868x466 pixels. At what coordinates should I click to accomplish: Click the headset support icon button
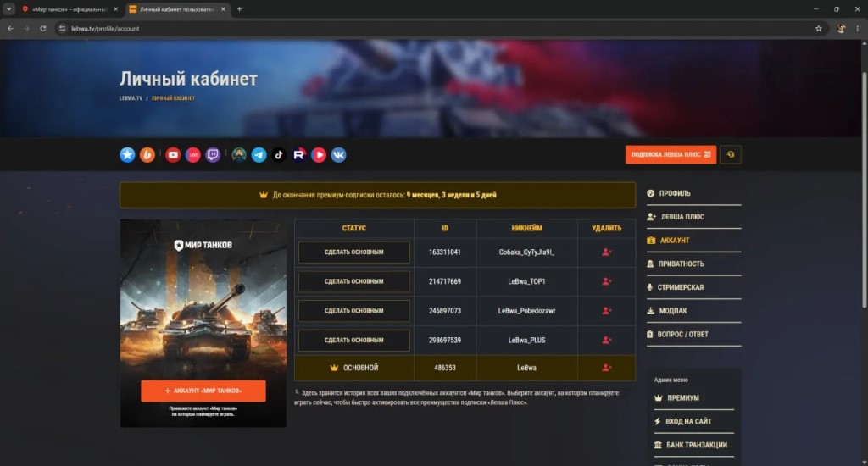point(731,154)
